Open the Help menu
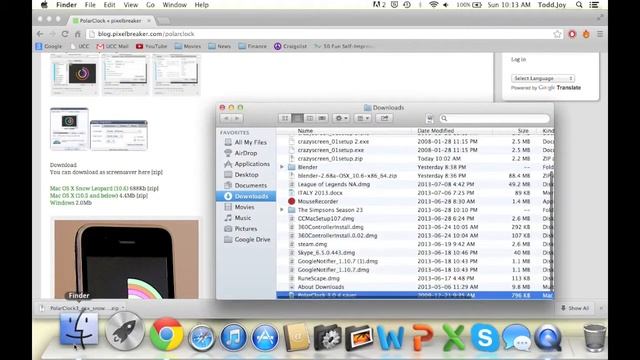This screenshot has height=360, width=640. click(201, 5)
